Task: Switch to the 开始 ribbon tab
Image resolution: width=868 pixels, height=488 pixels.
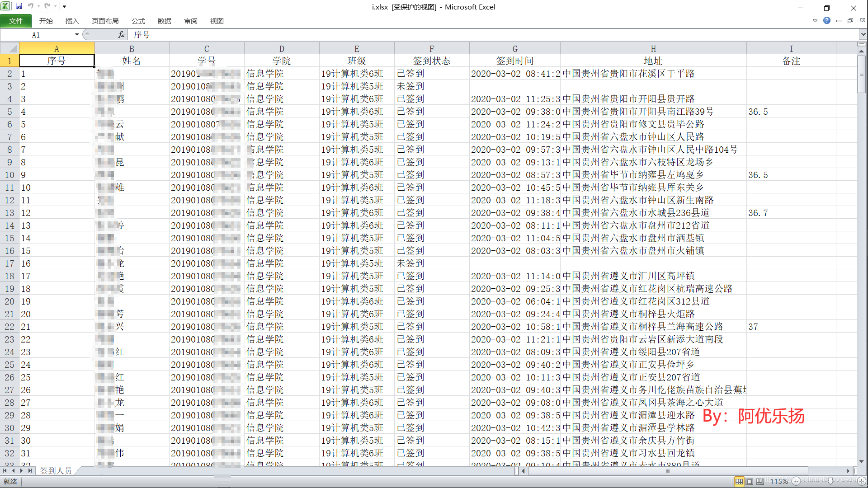Action: coord(46,21)
